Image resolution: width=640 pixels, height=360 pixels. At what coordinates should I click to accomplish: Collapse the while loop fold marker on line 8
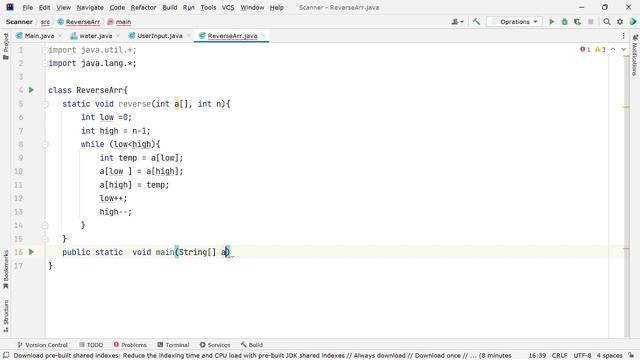coord(45,144)
